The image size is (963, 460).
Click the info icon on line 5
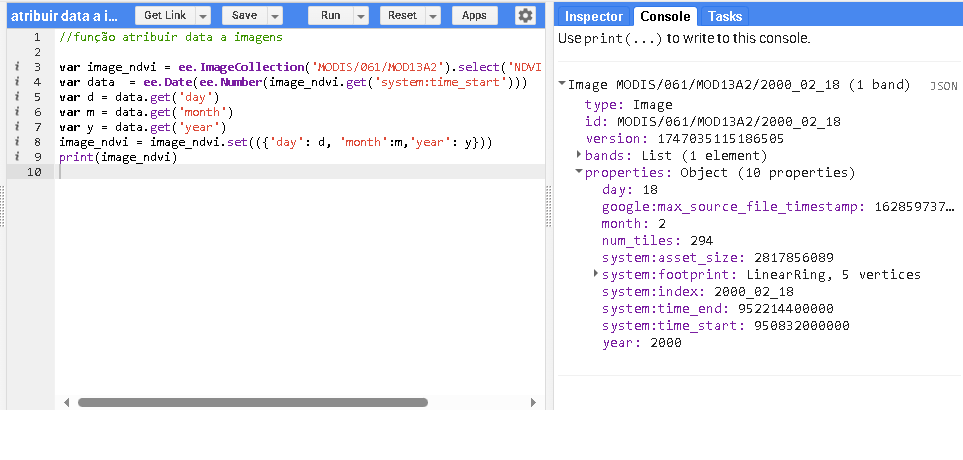pos(19,97)
